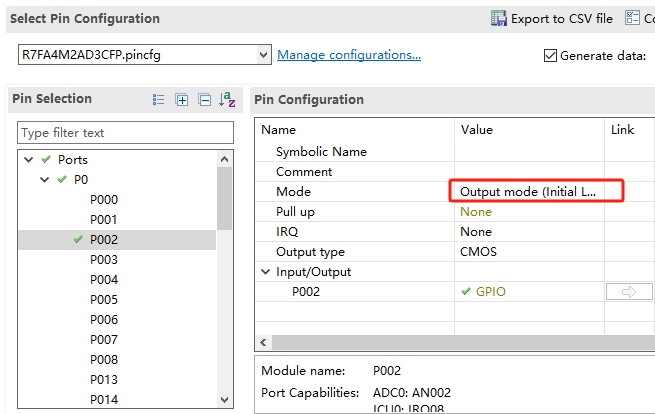Click the P002 GPIO value cell
This screenshot has height=414, width=655.
(x=529, y=292)
